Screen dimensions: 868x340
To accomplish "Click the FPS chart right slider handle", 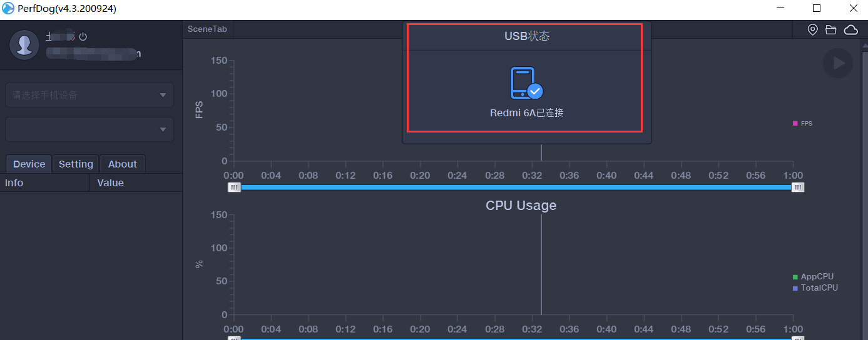I will [x=798, y=187].
